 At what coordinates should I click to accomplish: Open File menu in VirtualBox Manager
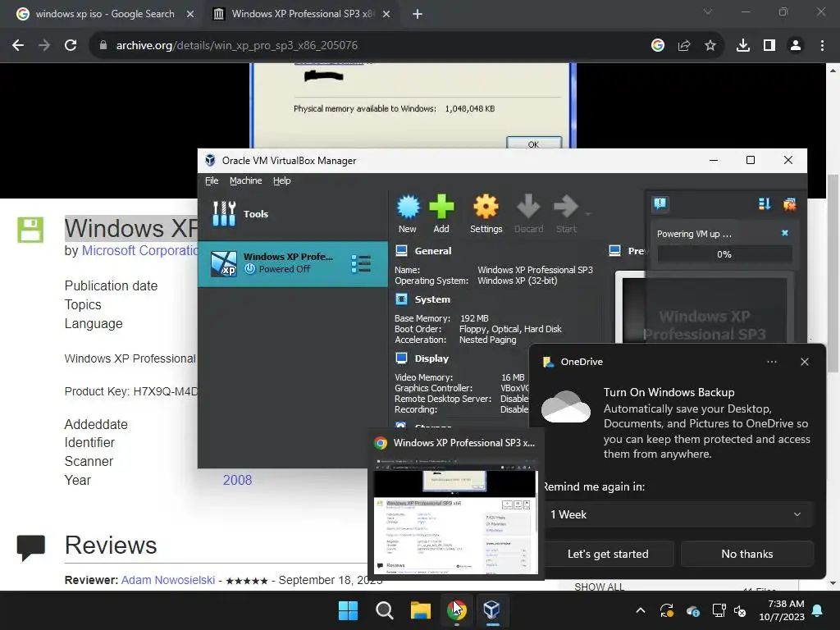[x=212, y=180]
